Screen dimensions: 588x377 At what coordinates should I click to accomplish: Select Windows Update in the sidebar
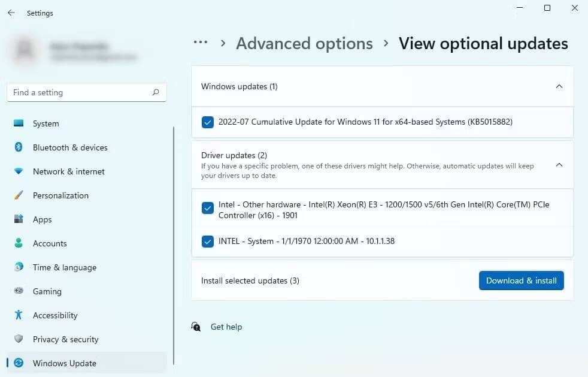tap(64, 363)
